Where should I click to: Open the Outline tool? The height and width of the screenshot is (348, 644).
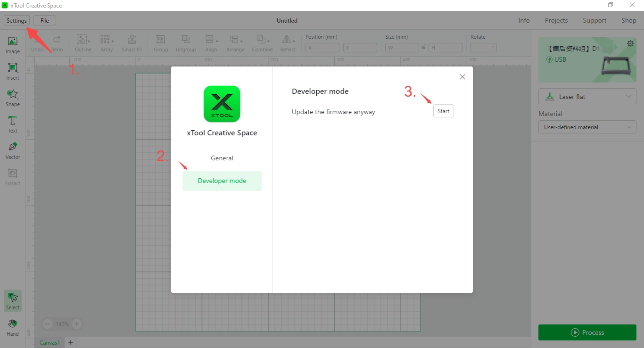coord(83,43)
